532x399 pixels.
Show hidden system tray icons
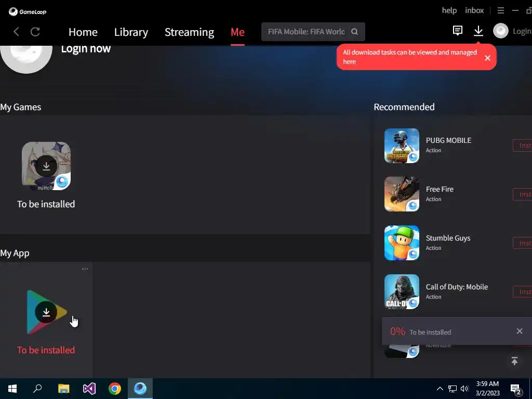point(440,389)
